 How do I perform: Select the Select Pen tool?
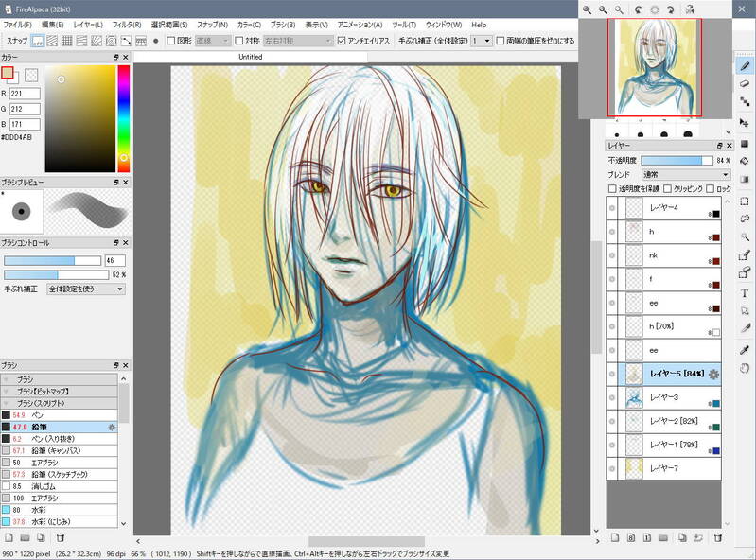pos(745,255)
